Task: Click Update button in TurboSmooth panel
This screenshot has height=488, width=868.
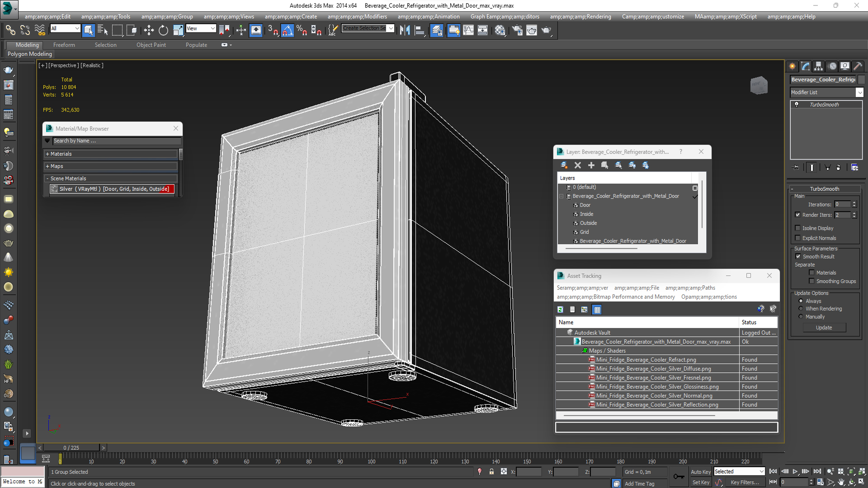Action: [x=825, y=327]
